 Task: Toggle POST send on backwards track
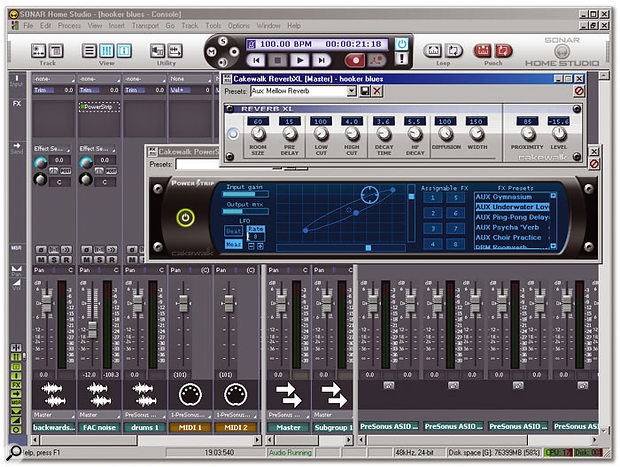[65, 171]
